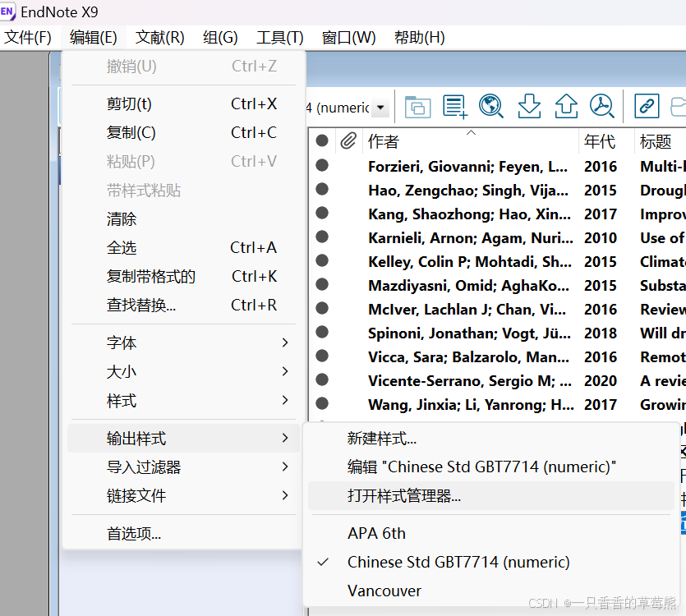Click the Kelley, Colin P author cell
Screen dimensions: 686x616
click(x=470, y=262)
